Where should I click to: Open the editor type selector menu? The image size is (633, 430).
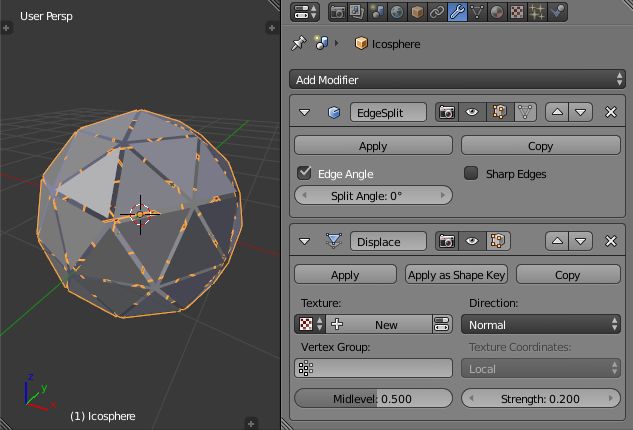[x=305, y=12]
